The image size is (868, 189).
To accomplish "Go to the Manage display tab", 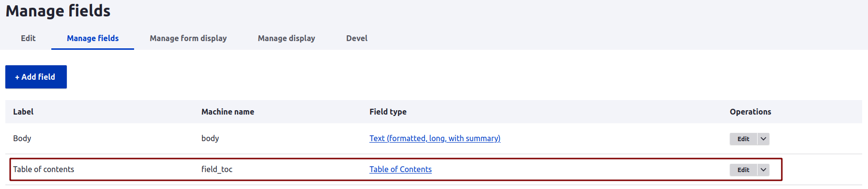I will pos(286,38).
